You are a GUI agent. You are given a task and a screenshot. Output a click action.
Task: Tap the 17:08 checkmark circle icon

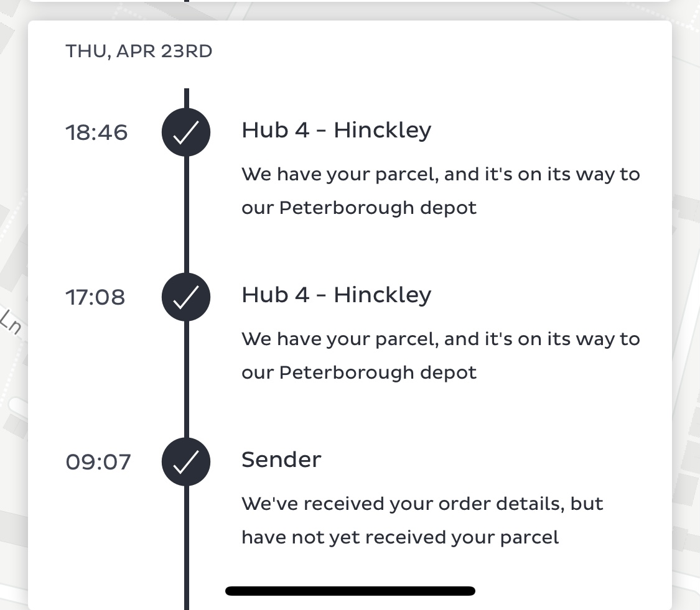coord(186,297)
